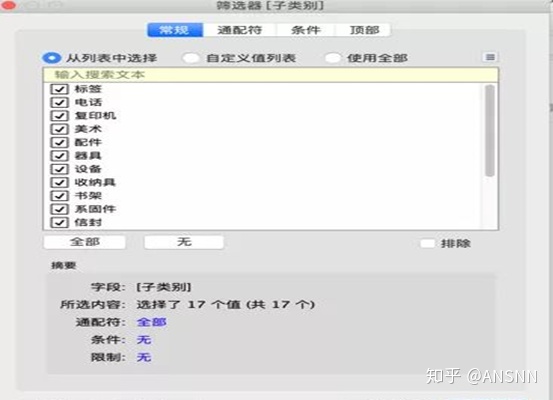Viewport: 553px width, 400px height.
Task: Switch to the 常规 tab
Action: click(x=175, y=30)
